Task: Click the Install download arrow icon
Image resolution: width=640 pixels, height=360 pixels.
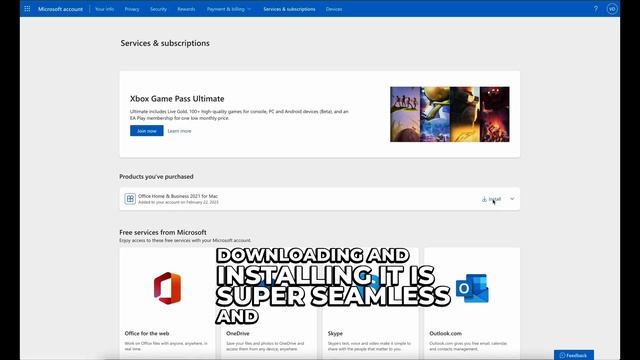Action: (x=484, y=199)
